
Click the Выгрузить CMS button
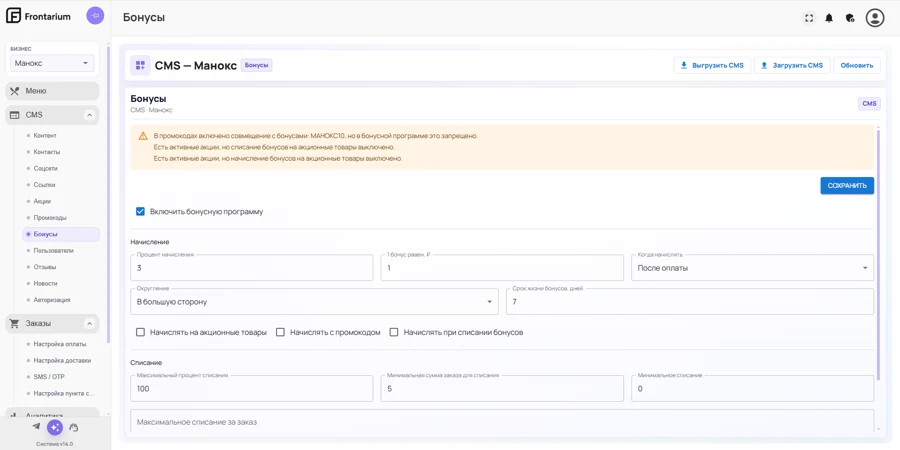(712, 65)
